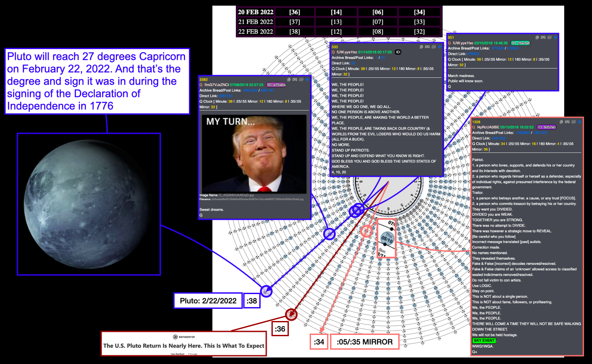Click the ID 26e3a8 badge
Image resolution: width=592 pixels, height=364 pixels.
[520, 43]
